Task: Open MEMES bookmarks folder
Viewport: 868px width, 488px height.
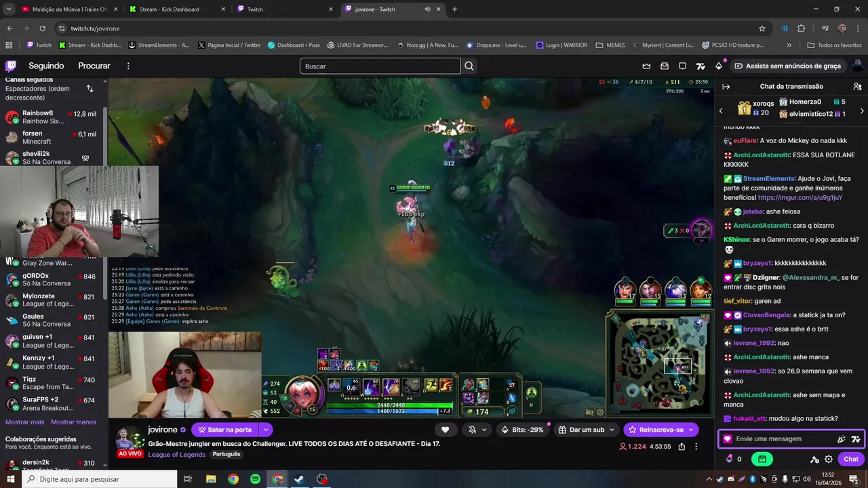Action: coord(610,45)
